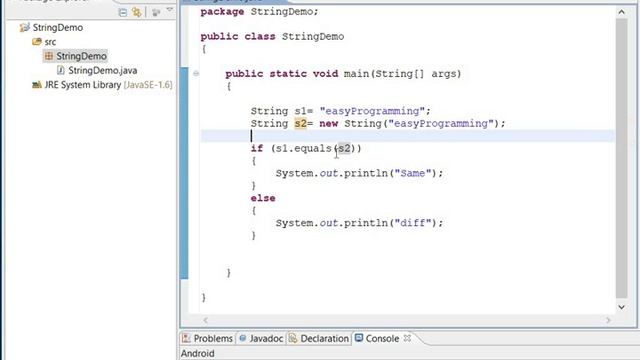Collapse all in Package Explorer toolbar
Viewport: 640px width, 360px height.
[122, 13]
